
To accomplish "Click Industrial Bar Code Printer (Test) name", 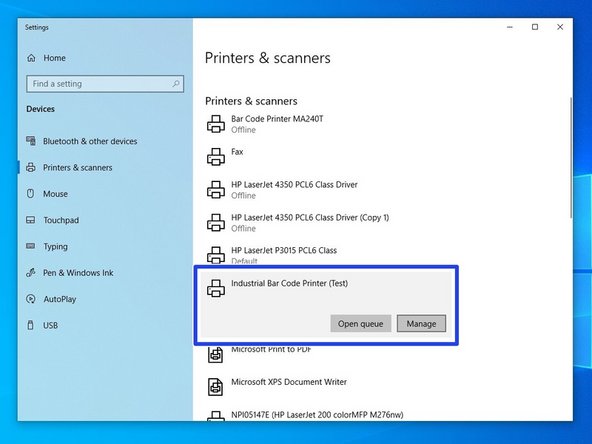I will pyautogui.click(x=289, y=283).
